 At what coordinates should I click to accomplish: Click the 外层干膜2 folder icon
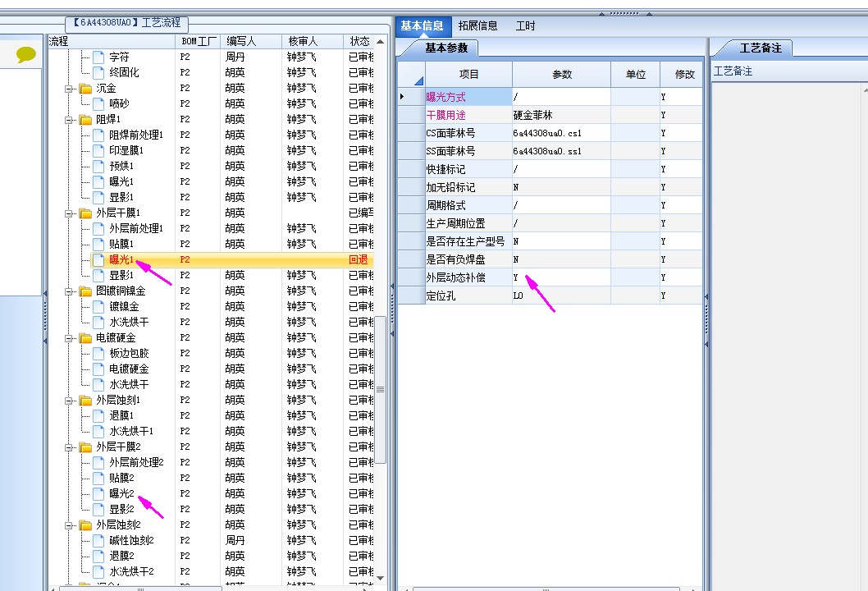tap(85, 447)
